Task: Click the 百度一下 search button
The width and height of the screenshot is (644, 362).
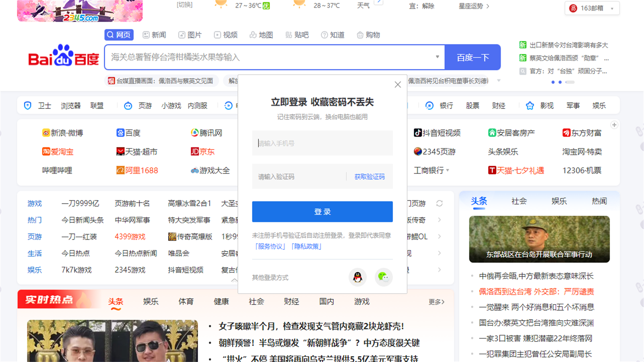Action: click(x=472, y=58)
